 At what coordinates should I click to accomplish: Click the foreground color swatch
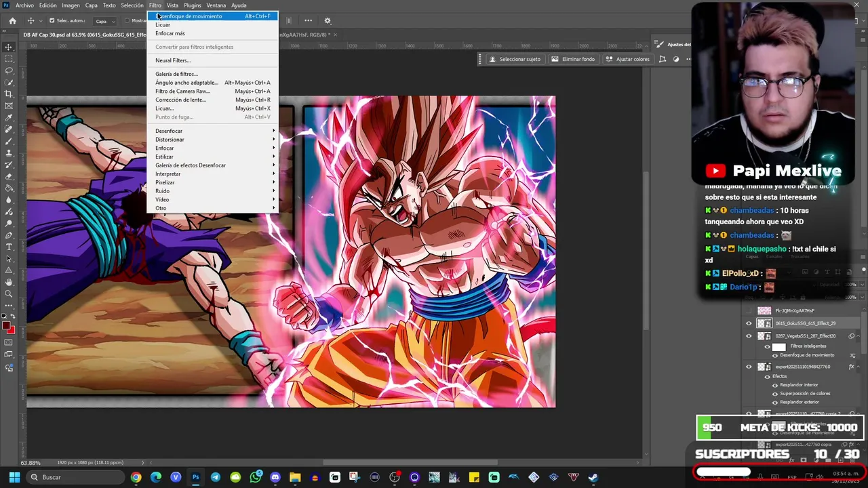tap(6, 326)
